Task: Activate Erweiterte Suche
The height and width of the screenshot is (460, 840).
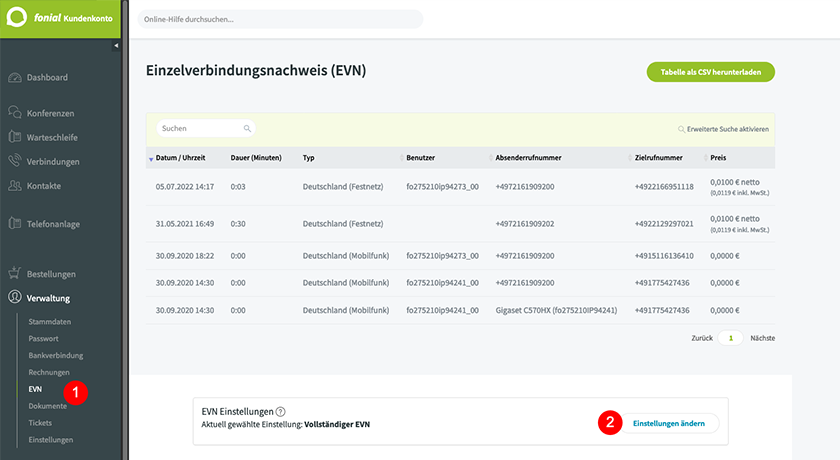Action: pos(727,129)
